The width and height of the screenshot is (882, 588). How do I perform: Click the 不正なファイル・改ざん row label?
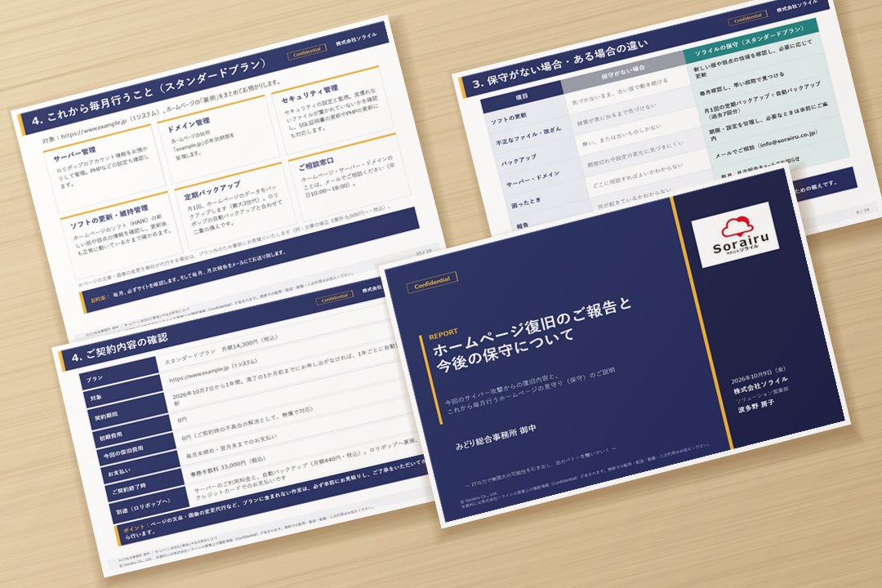coord(528,135)
